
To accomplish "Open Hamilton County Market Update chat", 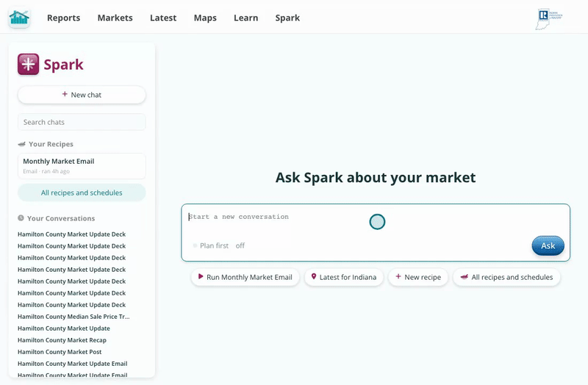I will pyautogui.click(x=64, y=328).
